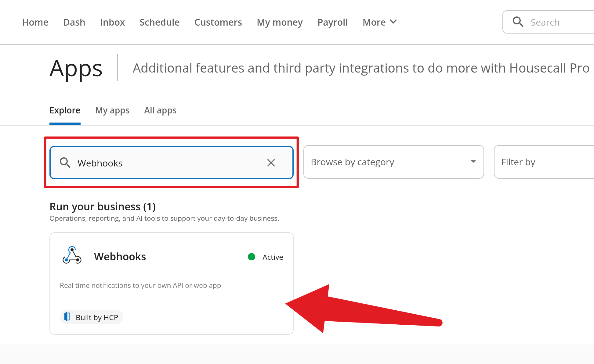Open the Filter by dropdown
594x364 pixels.
point(543,162)
